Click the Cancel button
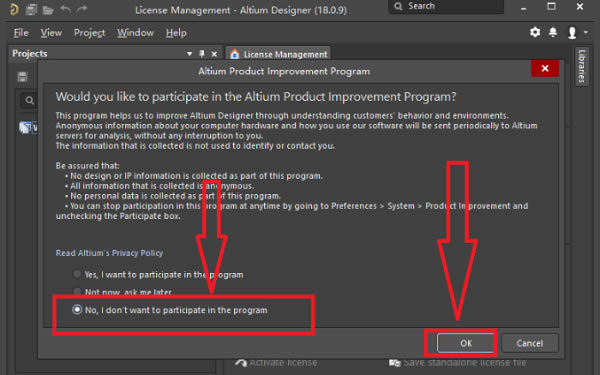 click(x=530, y=343)
